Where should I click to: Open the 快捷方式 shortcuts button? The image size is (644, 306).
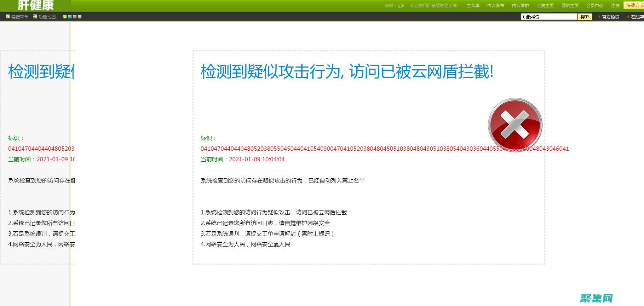tap(634, 5)
